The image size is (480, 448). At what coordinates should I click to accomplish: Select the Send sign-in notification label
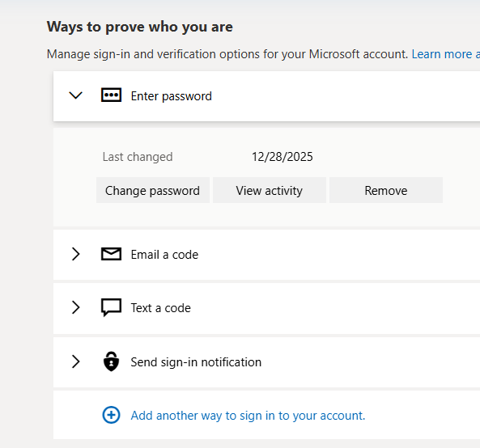(196, 362)
